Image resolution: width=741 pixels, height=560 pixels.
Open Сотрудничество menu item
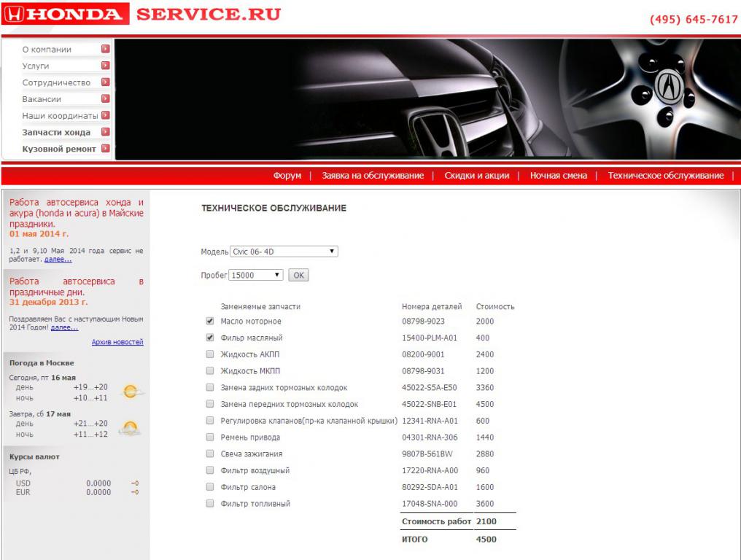pos(56,82)
